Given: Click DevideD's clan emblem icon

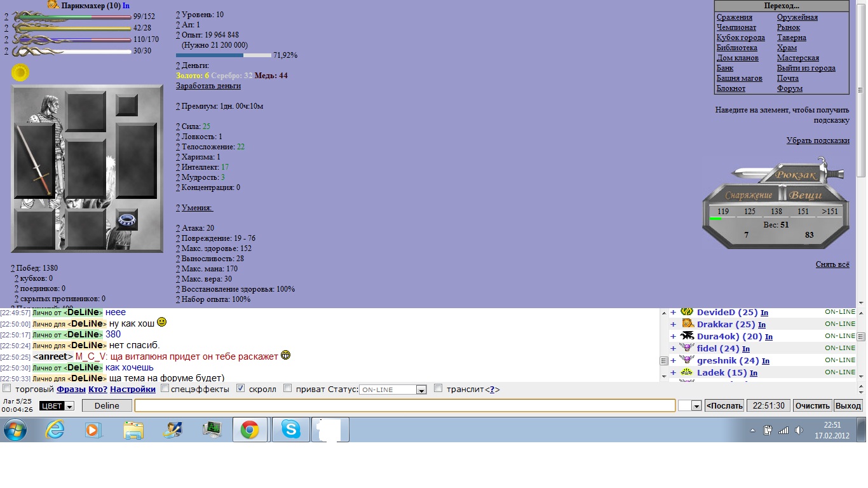Looking at the screenshot, I should pyautogui.click(x=686, y=312).
